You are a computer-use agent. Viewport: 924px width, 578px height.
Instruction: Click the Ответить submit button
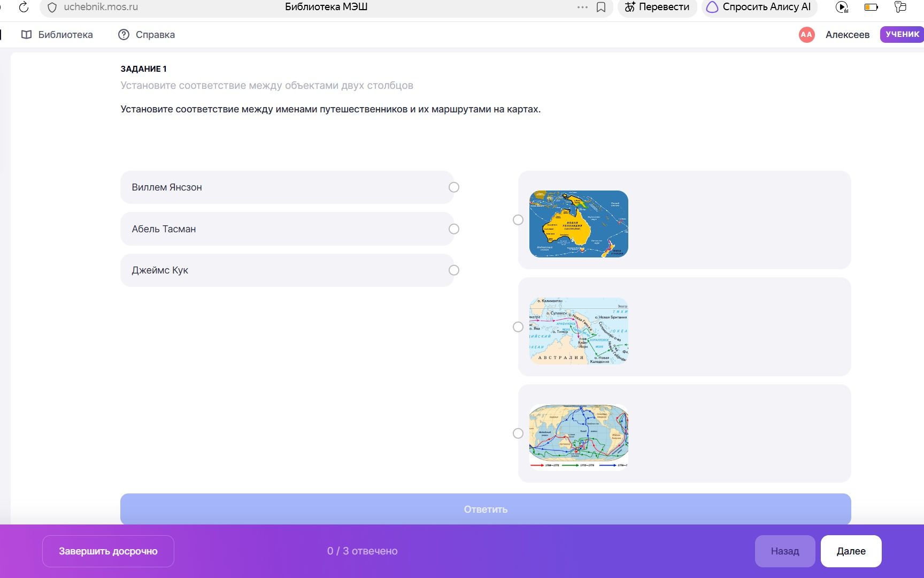tap(486, 509)
